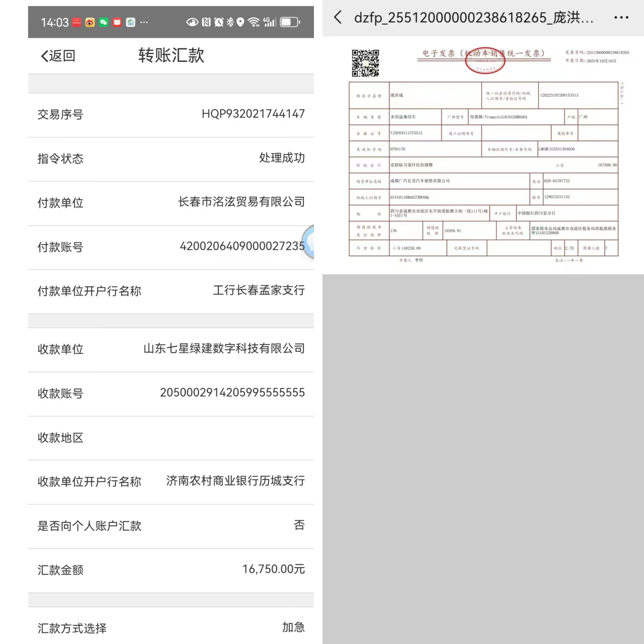Select the 汇款方式选择 row showing 加急
644x644 pixels.
click(x=171, y=627)
